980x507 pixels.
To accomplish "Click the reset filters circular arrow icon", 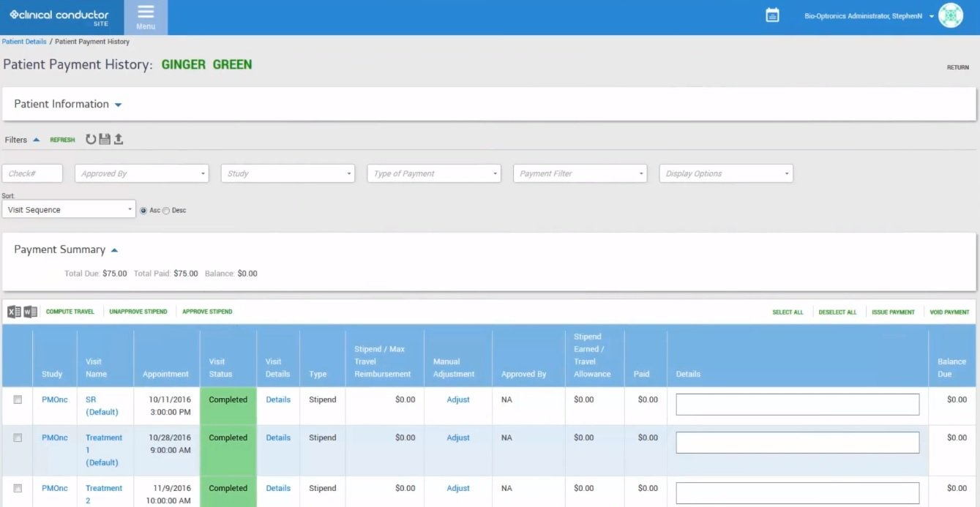I will tap(91, 139).
